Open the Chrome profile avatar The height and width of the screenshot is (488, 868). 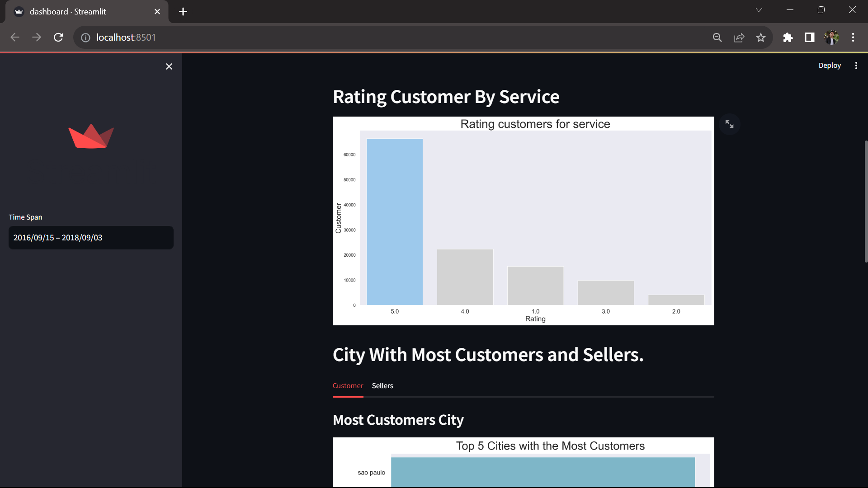(x=831, y=38)
